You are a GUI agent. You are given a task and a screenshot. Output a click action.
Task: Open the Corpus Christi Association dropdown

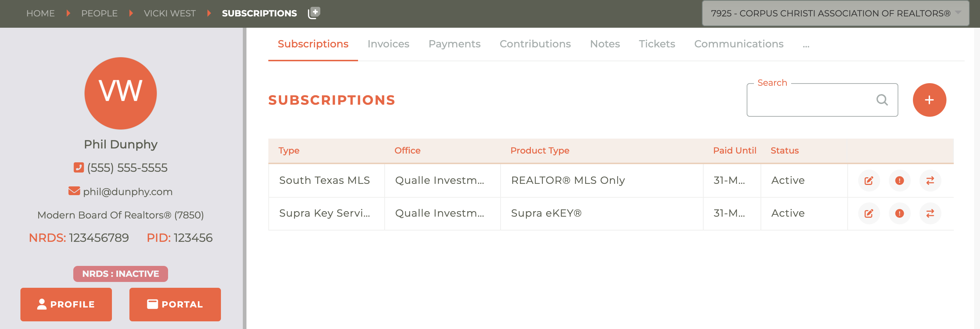pyautogui.click(x=835, y=13)
